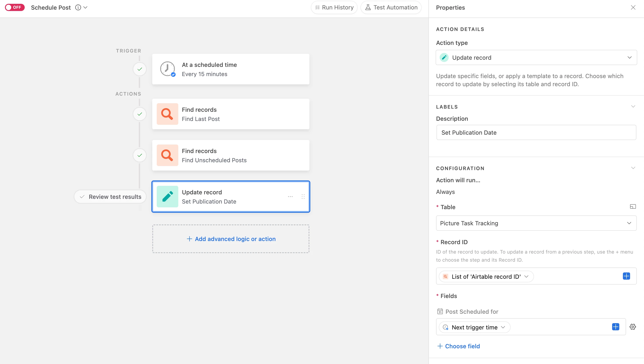Grab the drag handle on Update record step
The width and height of the screenshot is (644, 364).
(303, 197)
